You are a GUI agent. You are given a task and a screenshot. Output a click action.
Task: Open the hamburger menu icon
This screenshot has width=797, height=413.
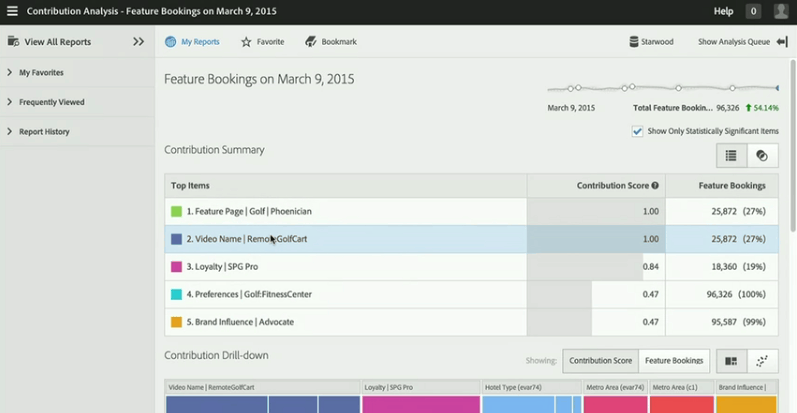tap(12, 11)
